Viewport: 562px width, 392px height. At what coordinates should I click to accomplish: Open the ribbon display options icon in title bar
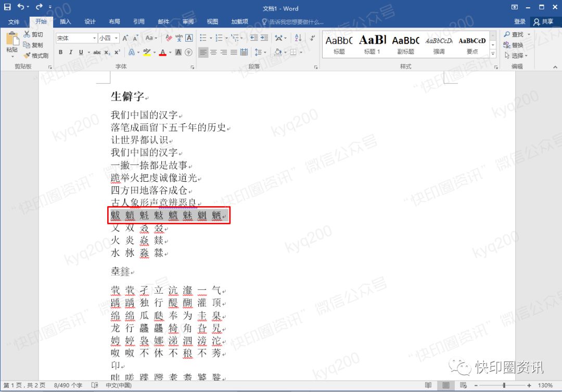point(514,7)
